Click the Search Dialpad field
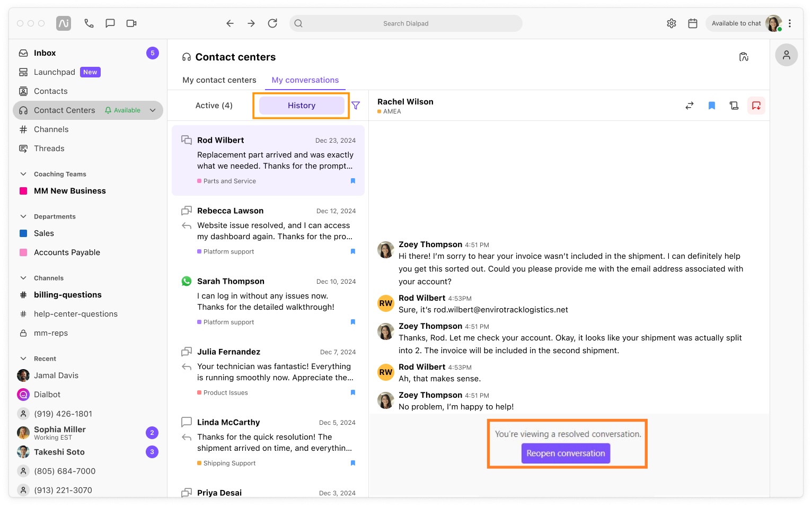 point(406,23)
